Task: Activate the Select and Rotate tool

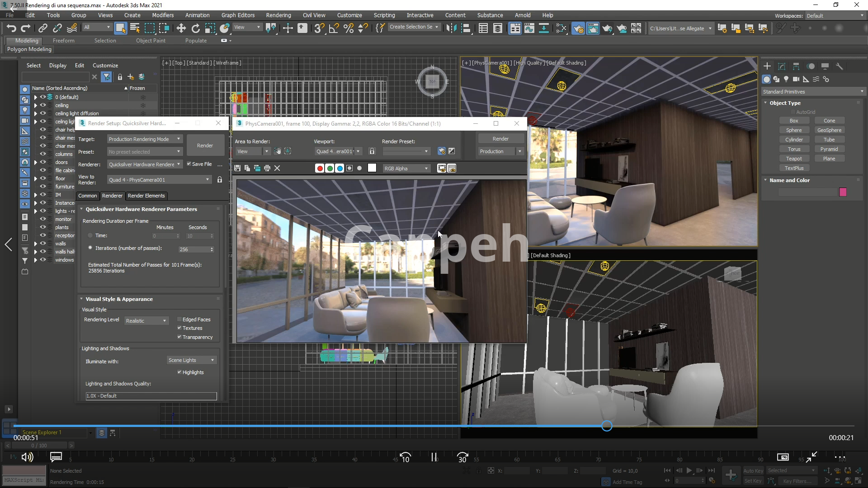Action: (x=195, y=28)
